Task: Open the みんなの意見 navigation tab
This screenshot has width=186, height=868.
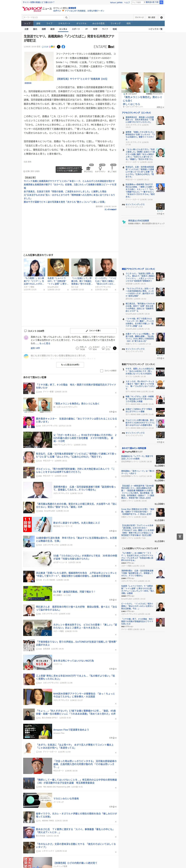Action: coord(98,24)
